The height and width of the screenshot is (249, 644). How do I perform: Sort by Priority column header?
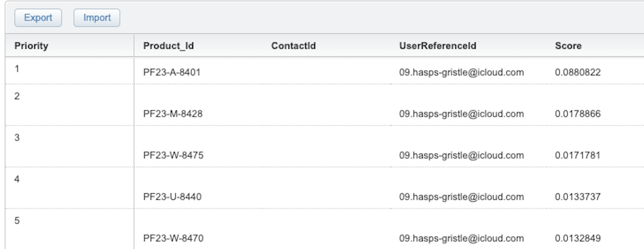[31, 46]
